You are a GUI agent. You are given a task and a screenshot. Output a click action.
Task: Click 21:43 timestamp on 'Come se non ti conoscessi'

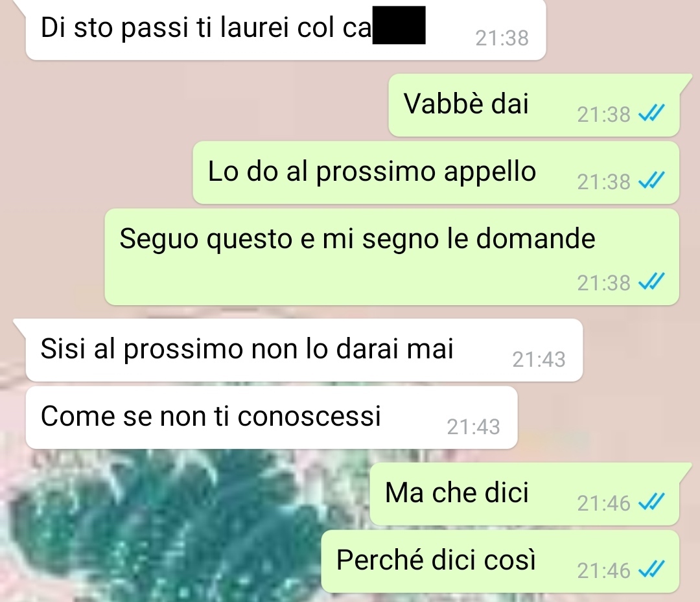pos(473,427)
